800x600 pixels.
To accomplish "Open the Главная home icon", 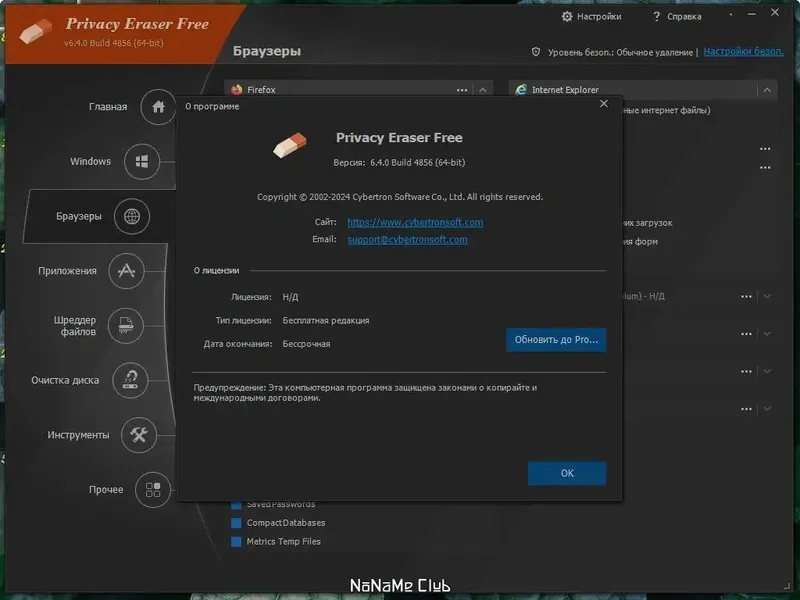I will click(x=158, y=107).
